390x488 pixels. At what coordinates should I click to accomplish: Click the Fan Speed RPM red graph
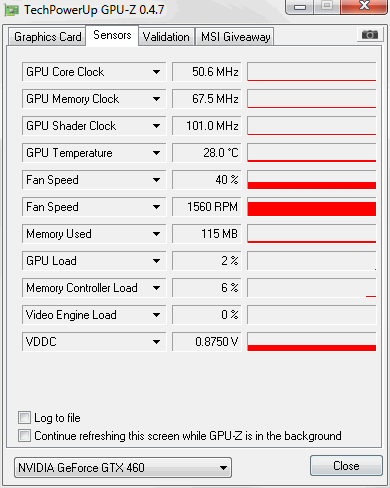tap(312, 207)
